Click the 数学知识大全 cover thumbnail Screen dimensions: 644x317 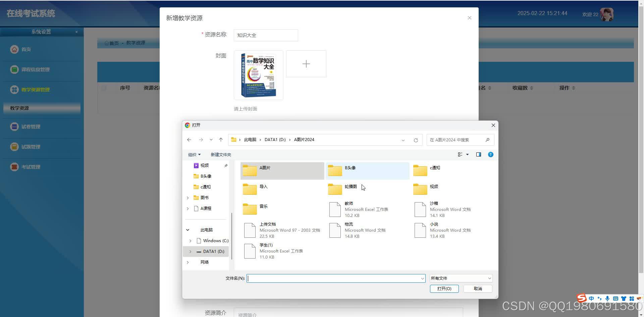(x=258, y=75)
